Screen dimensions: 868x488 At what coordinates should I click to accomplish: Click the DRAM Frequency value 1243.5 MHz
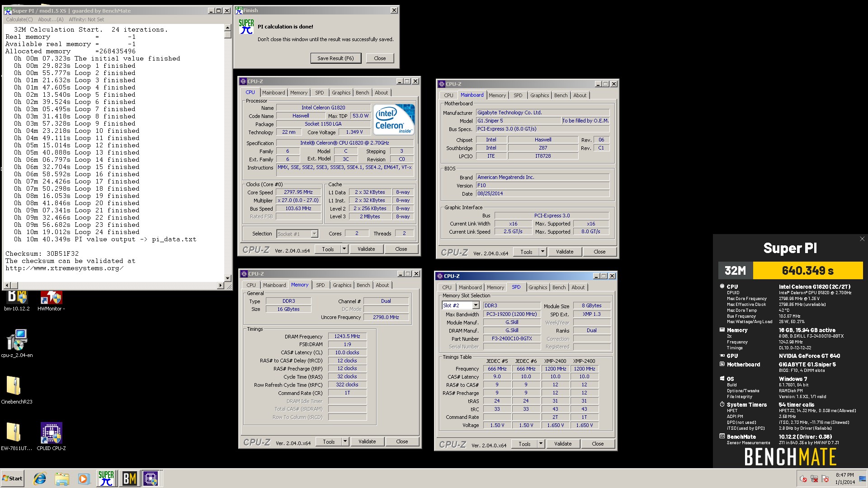click(347, 336)
